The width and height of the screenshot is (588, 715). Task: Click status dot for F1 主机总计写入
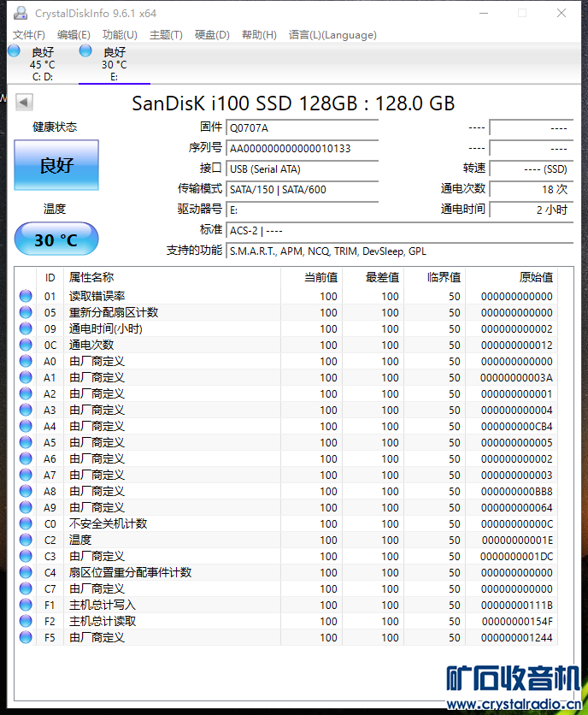point(26,606)
